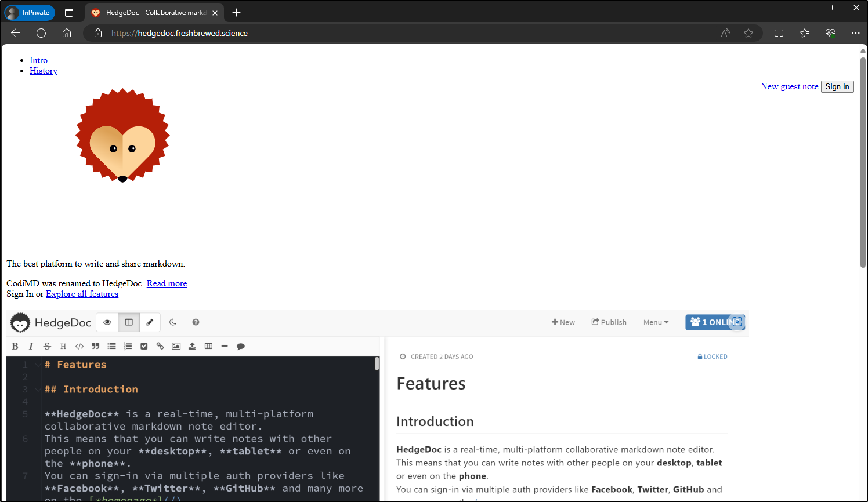This screenshot has width=868, height=502.
Task: Click the rendered 'Features' heading in the preview
Action: tap(431, 384)
